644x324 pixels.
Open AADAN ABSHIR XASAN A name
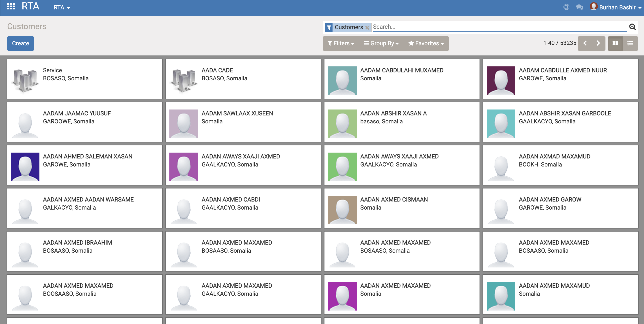point(393,113)
